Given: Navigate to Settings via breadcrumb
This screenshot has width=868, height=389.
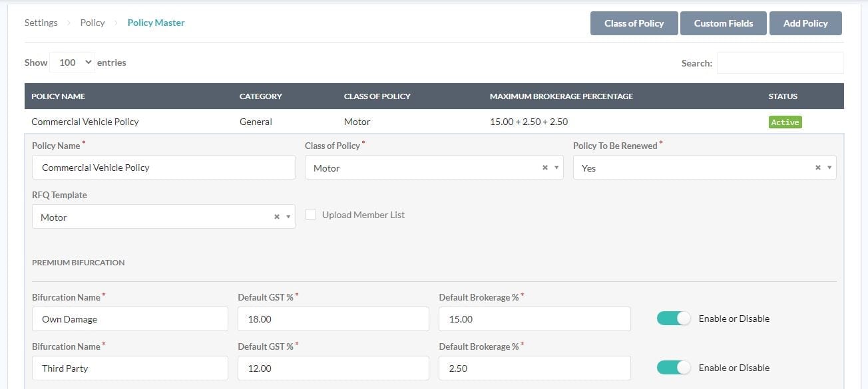Looking at the screenshot, I should click(x=41, y=22).
